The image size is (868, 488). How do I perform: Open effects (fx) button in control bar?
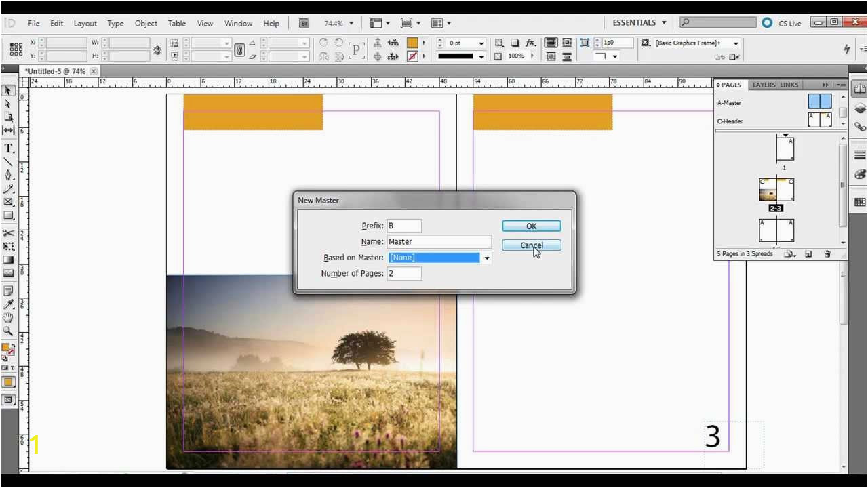531,43
